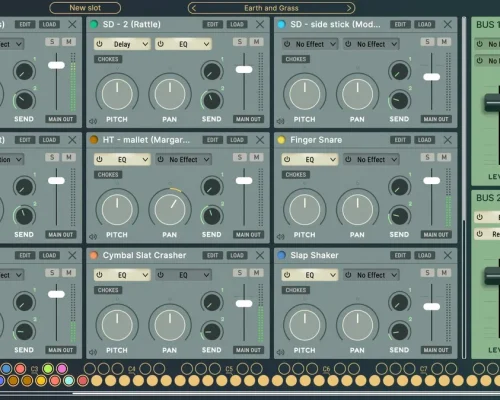The width and height of the screenshot is (500, 400).
Task: Click the yellow color dot of Finger Snare
Action: [x=281, y=140]
